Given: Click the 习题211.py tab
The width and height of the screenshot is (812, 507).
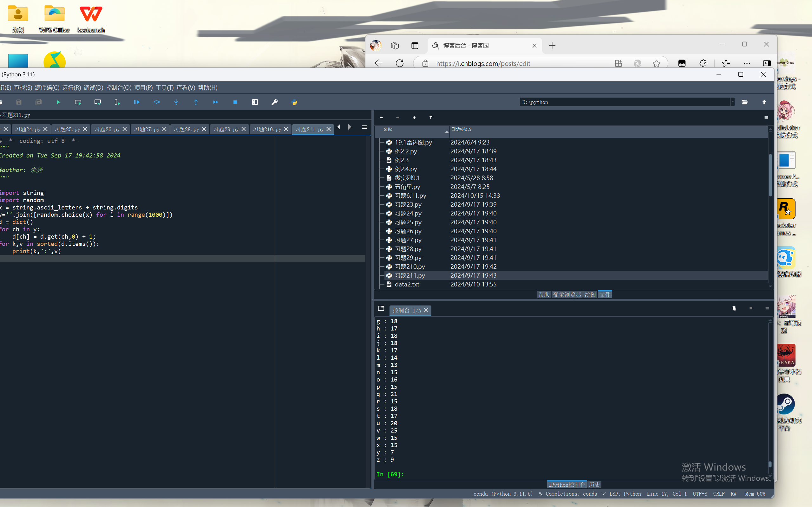Looking at the screenshot, I should point(310,129).
